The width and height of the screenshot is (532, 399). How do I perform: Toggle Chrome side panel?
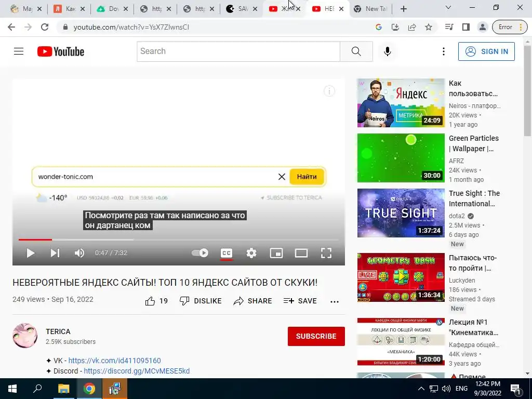(x=466, y=27)
